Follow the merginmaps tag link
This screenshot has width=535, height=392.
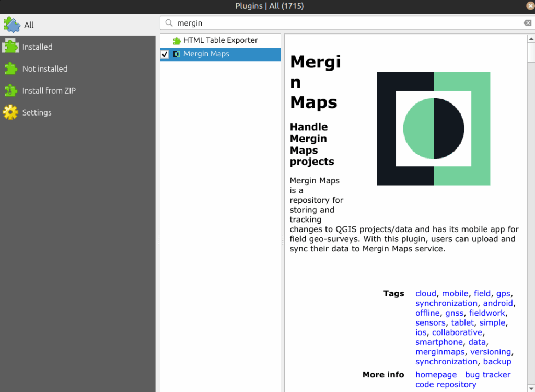tap(440, 352)
